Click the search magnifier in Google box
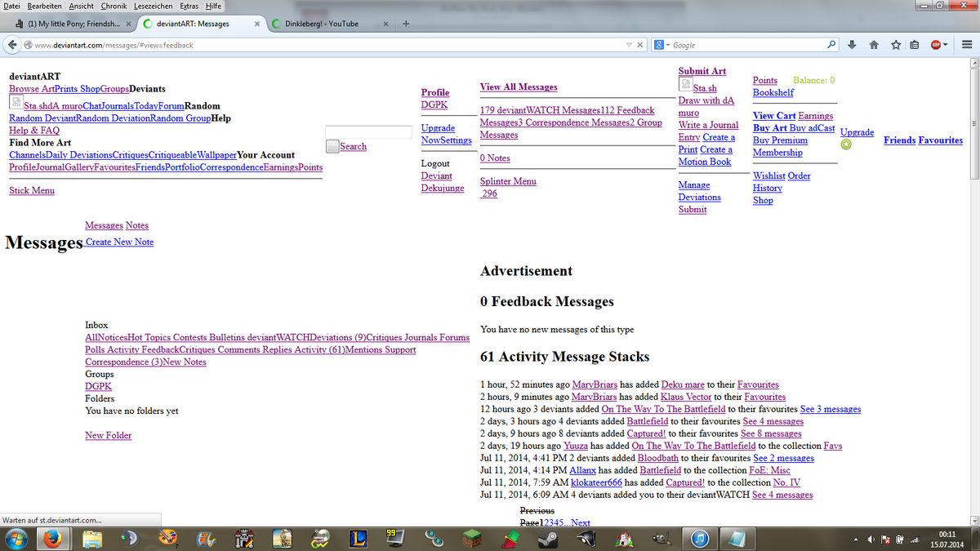The image size is (980, 551). [x=831, y=45]
